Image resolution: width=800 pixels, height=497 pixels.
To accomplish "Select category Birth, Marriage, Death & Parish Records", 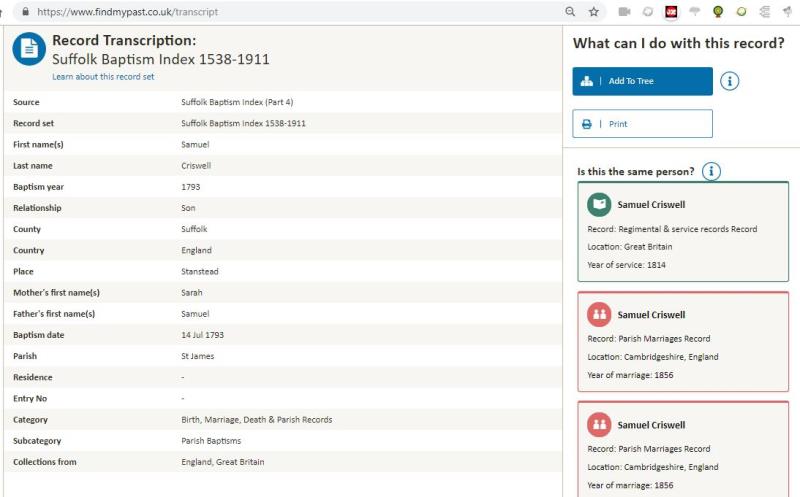I will [257, 419].
